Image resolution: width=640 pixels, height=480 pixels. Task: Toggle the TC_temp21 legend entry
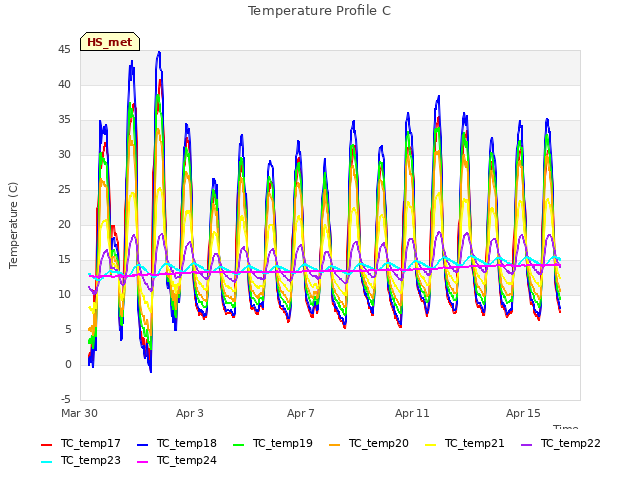coord(464,444)
